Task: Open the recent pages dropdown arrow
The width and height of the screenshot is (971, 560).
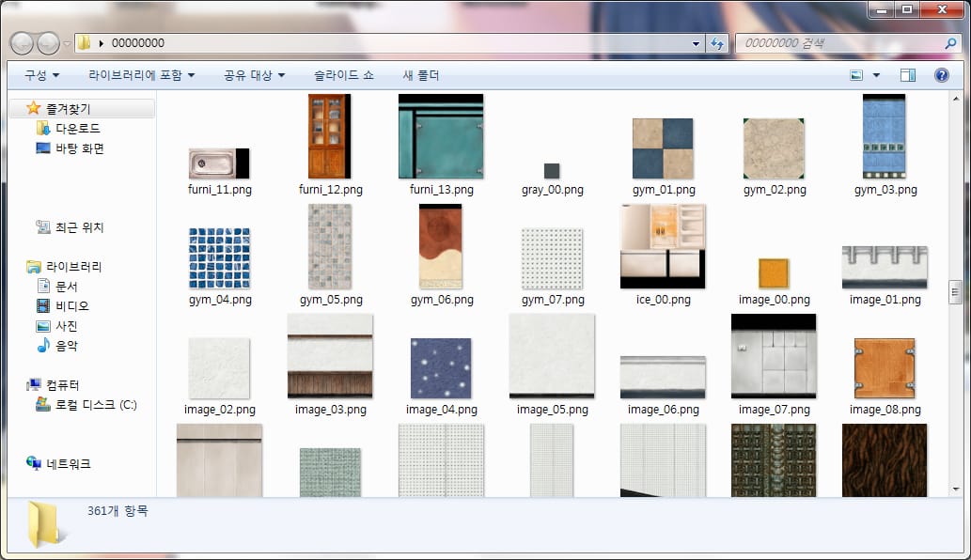Action: [x=67, y=44]
